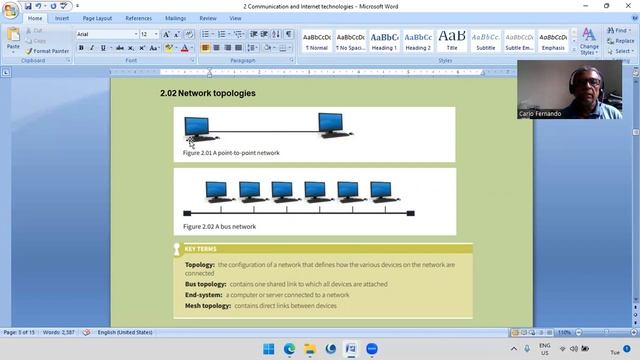
Task: Open font name dropdown showing Arial
Action: tap(136, 34)
